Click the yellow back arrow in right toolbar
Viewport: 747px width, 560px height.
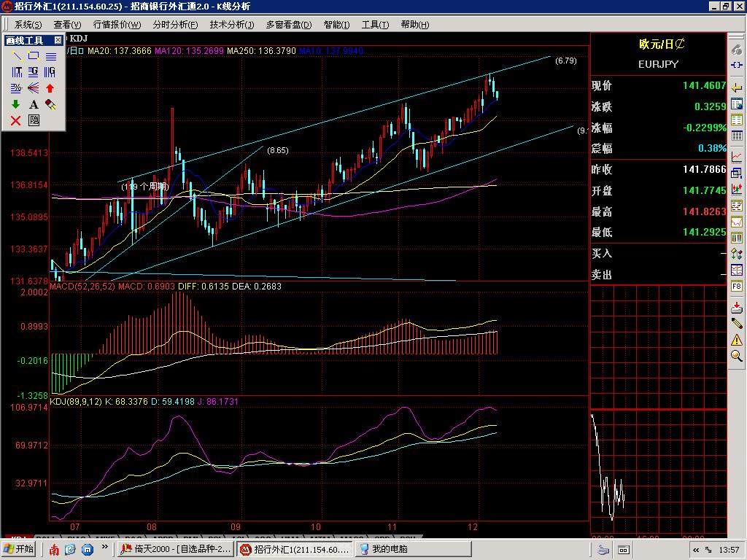click(737, 88)
